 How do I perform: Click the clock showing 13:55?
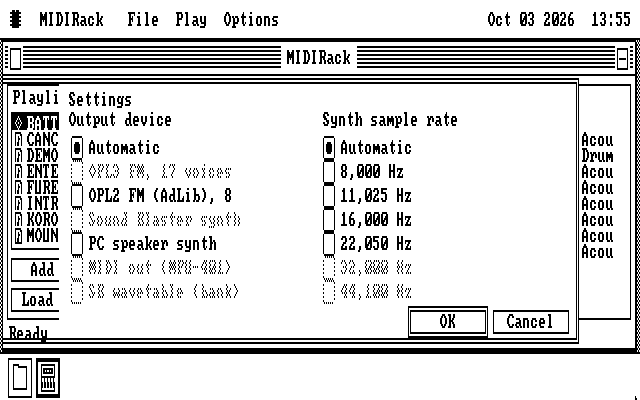coord(611,20)
